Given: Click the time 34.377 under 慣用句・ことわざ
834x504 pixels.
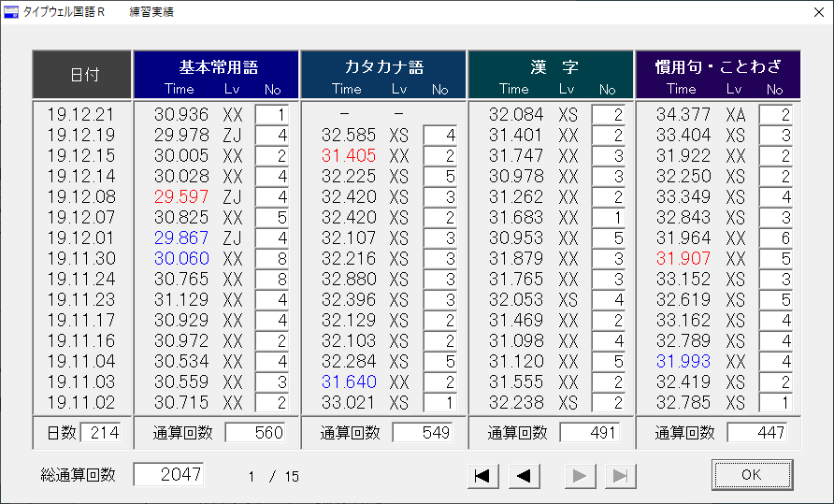Looking at the screenshot, I should (683, 114).
